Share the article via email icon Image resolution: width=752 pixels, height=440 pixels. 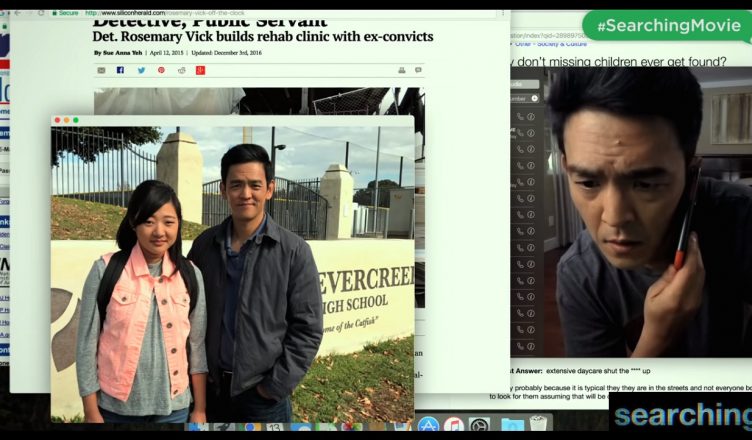click(x=101, y=70)
